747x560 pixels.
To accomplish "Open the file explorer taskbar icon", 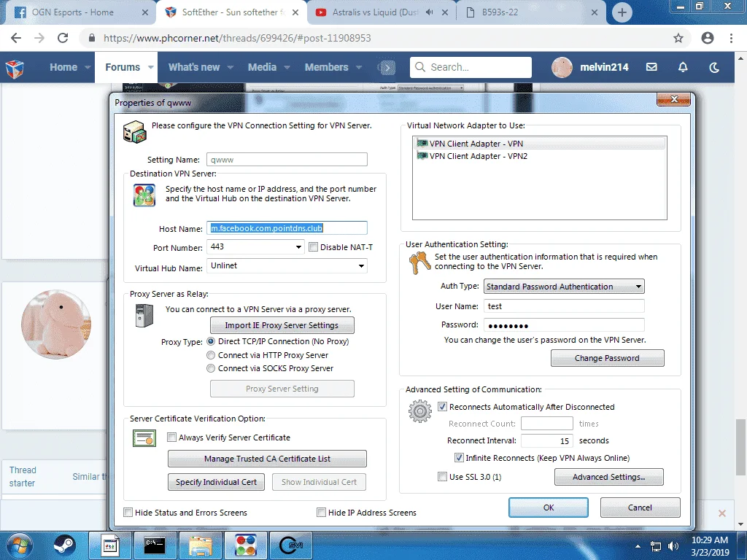I will [x=201, y=545].
